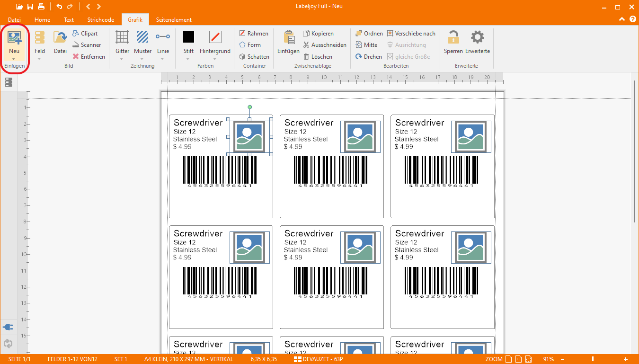Click the print icon in title bar
639x364 pixels.
click(41, 6)
